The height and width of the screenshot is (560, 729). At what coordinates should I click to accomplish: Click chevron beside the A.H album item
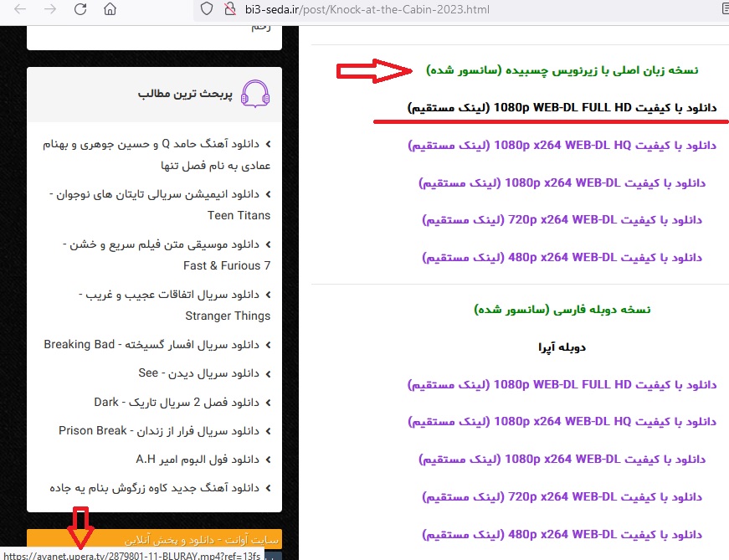click(x=269, y=460)
